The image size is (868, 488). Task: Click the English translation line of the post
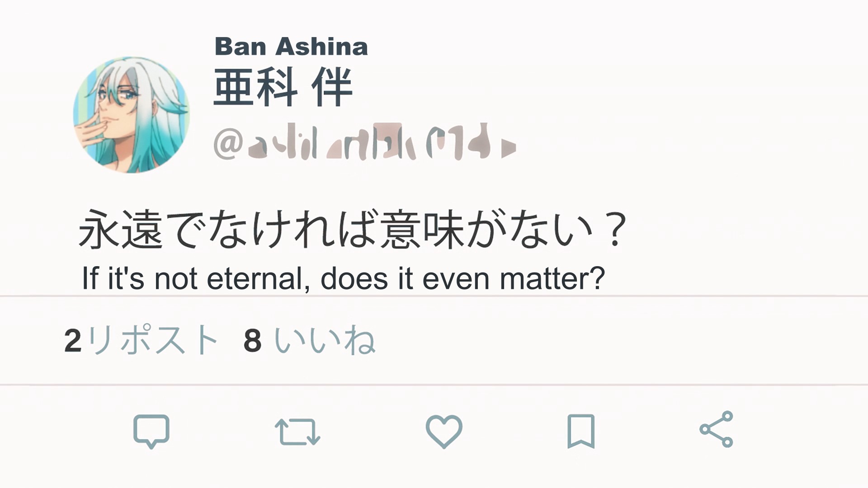point(343,278)
